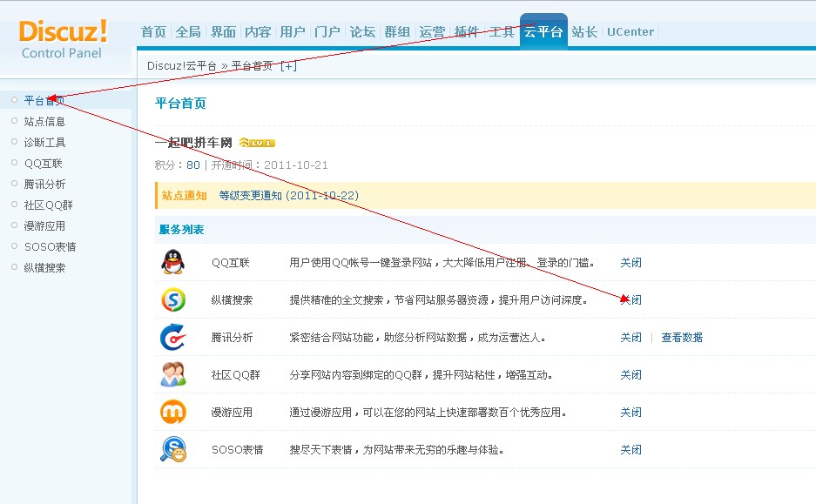The width and height of the screenshot is (816, 504).
Task: Click 关闭 for 腾讯分析 service
Action: (631, 338)
